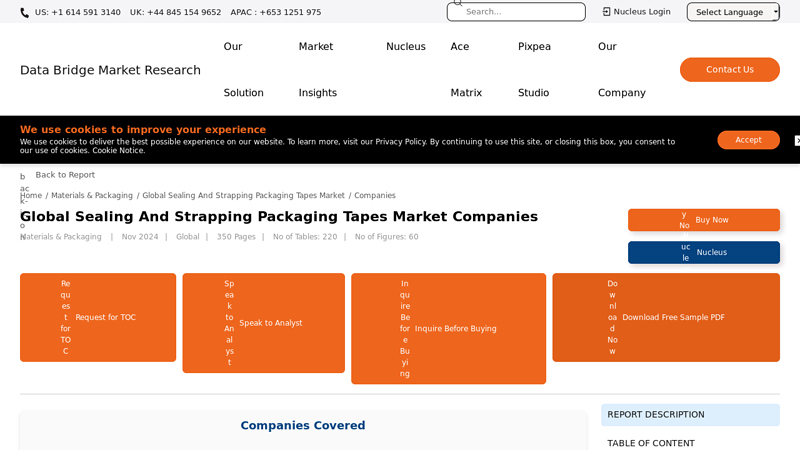Open the Select Language dropdown
This screenshot has height=450, width=800.
[x=733, y=12]
